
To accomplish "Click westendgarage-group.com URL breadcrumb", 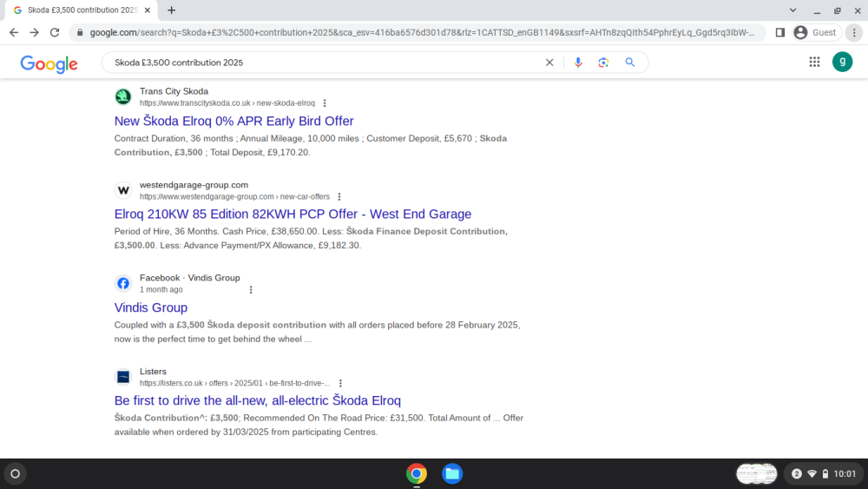I will [x=234, y=196].
